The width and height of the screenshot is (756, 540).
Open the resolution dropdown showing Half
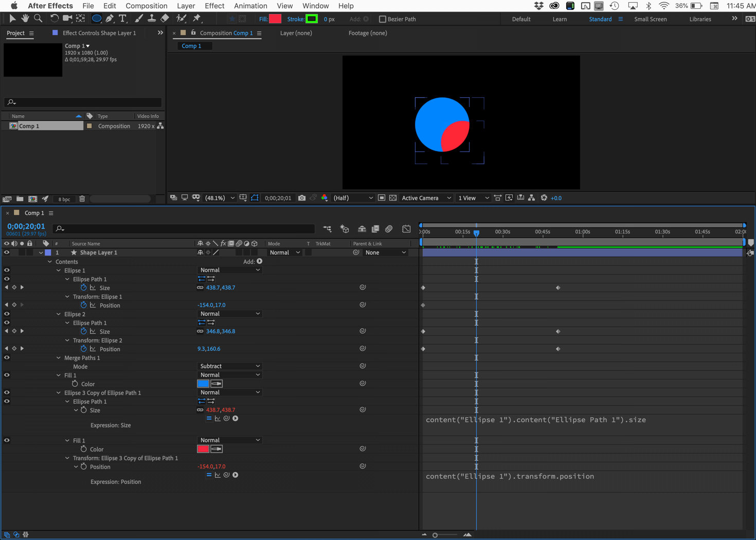pos(353,198)
